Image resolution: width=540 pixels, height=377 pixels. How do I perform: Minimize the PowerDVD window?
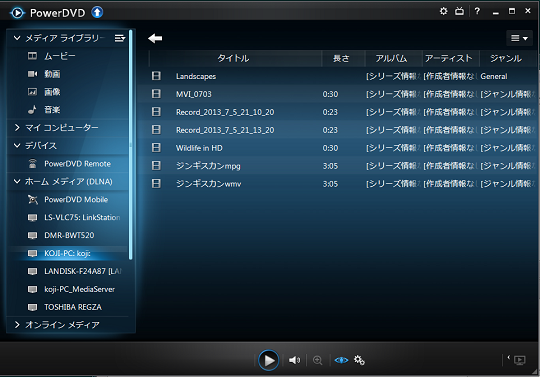click(x=496, y=12)
